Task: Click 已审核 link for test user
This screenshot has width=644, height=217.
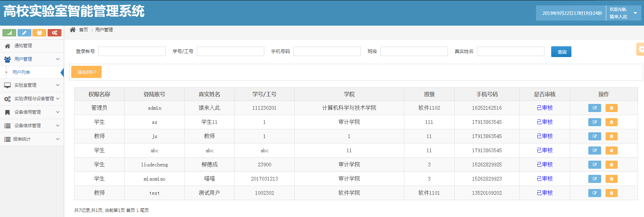Action: [545, 193]
